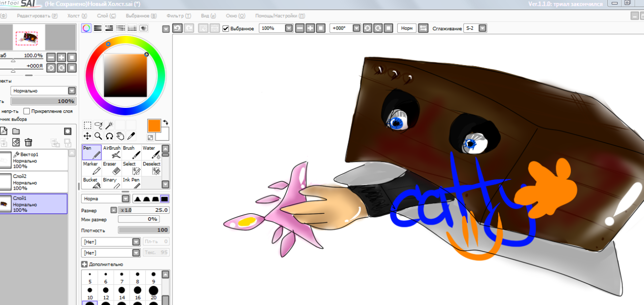The width and height of the screenshot is (644, 305).
Task: Activate the move layer tool
Action: [87, 136]
